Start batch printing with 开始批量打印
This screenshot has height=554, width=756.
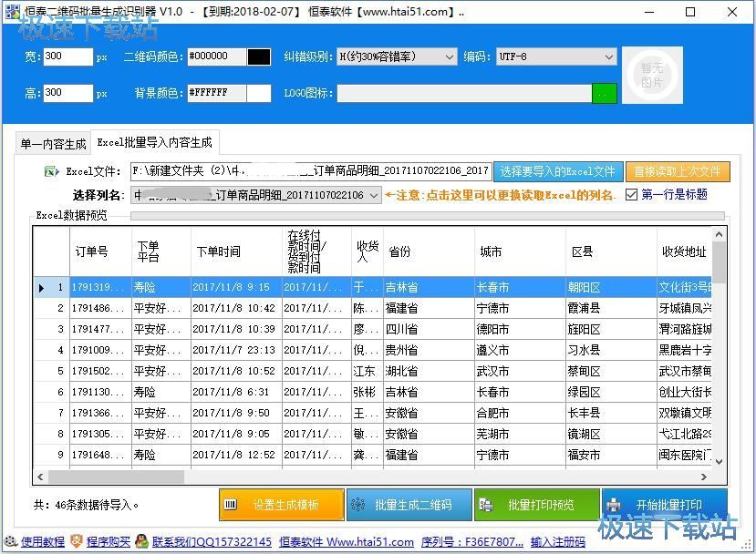(x=664, y=505)
